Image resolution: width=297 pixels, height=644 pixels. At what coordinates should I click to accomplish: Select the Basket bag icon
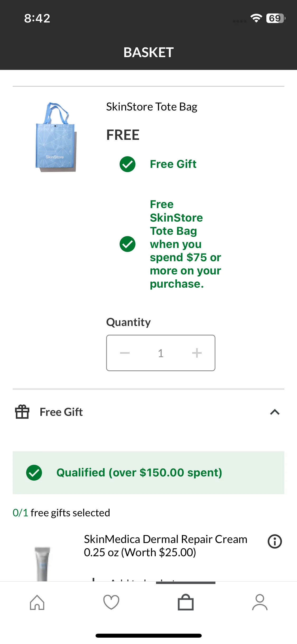[186, 602]
